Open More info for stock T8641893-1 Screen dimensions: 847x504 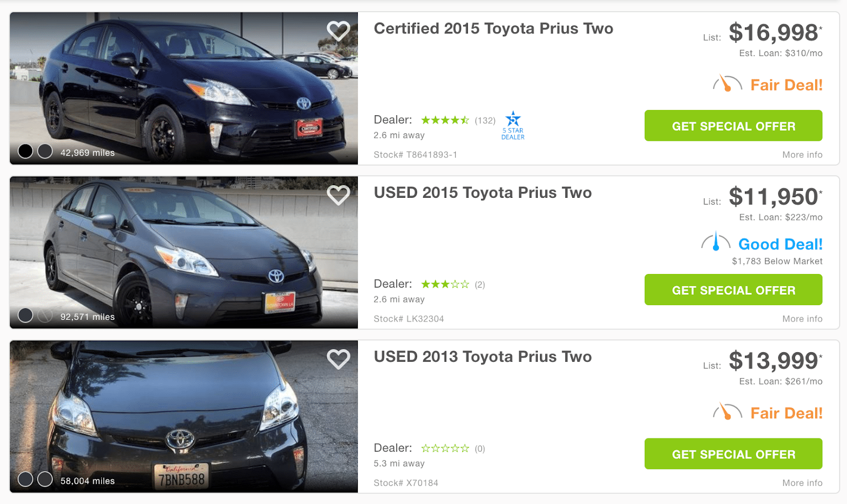802,155
